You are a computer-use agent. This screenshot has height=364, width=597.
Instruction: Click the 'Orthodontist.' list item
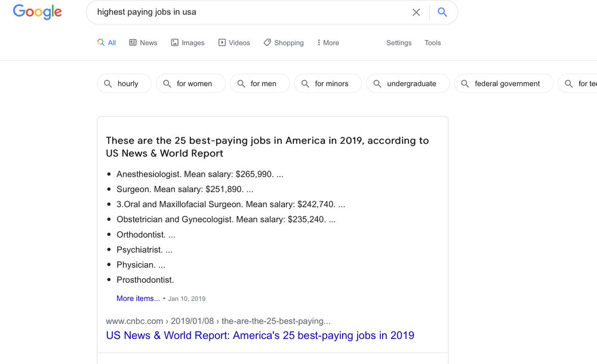pyautogui.click(x=146, y=235)
